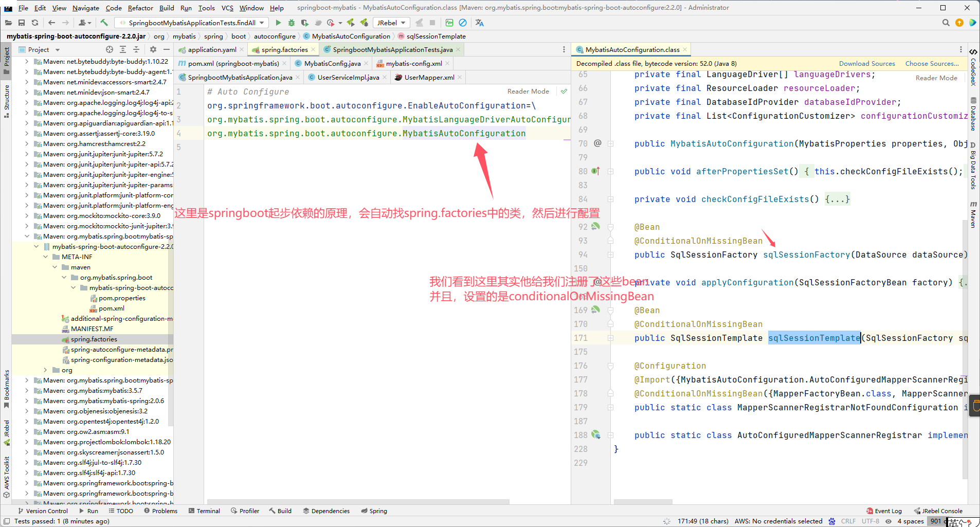The image size is (980, 527).
Task: Open the JRebel Console
Action: (938, 511)
